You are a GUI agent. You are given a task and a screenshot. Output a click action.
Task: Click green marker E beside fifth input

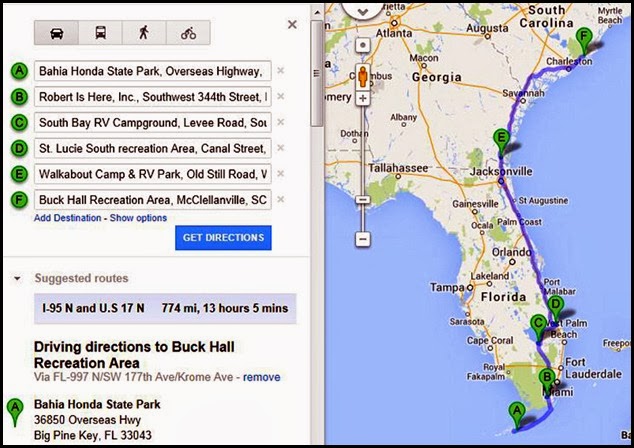(x=19, y=174)
